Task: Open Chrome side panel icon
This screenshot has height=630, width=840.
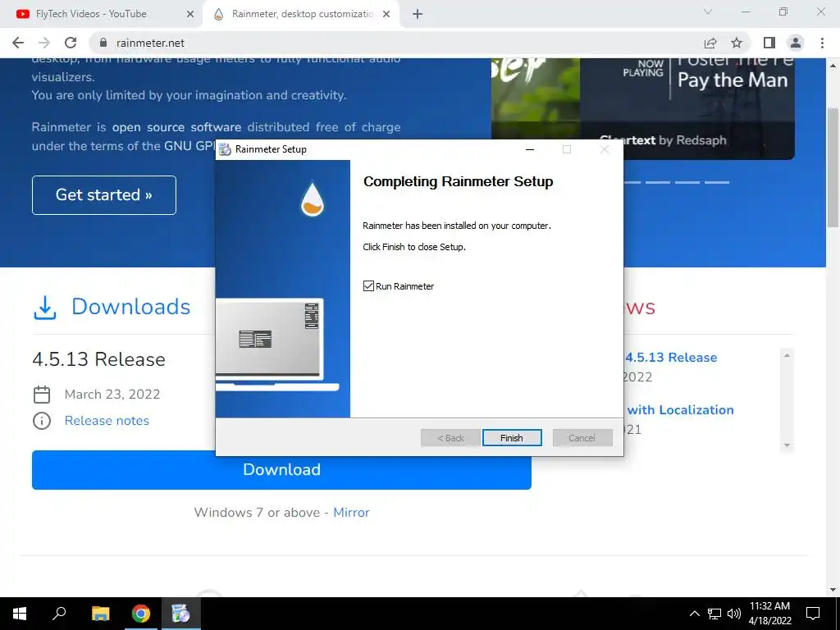Action: point(769,43)
